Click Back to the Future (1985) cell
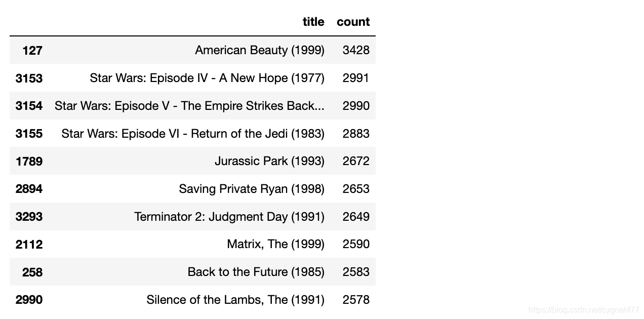Viewport: 644px width, 319px height. tap(256, 272)
